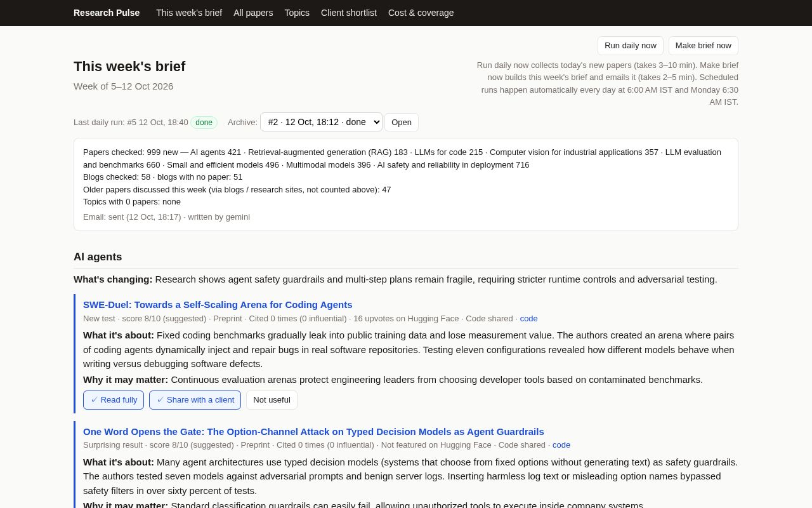The height and width of the screenshot is (508, 812).
Task: Open the Client shortlist page
Action: coord(349,13)
